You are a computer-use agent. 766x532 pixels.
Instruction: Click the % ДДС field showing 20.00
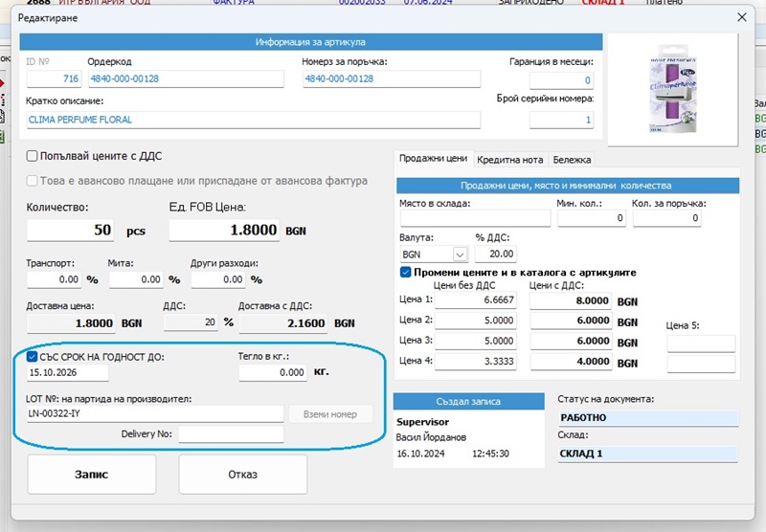point(495,255)
